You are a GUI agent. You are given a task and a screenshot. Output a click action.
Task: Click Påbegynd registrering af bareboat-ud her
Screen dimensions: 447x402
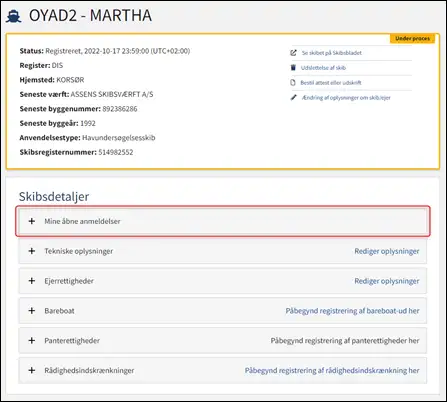352,311
